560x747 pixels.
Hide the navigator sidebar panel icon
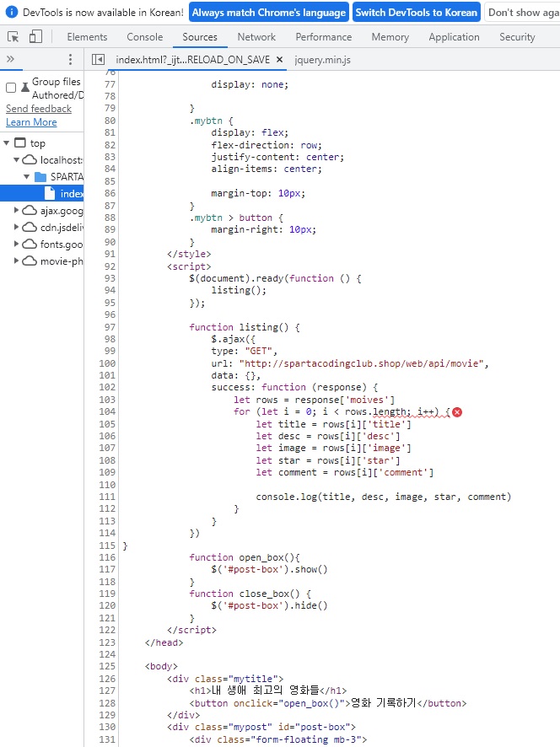[x=98, y=60]
